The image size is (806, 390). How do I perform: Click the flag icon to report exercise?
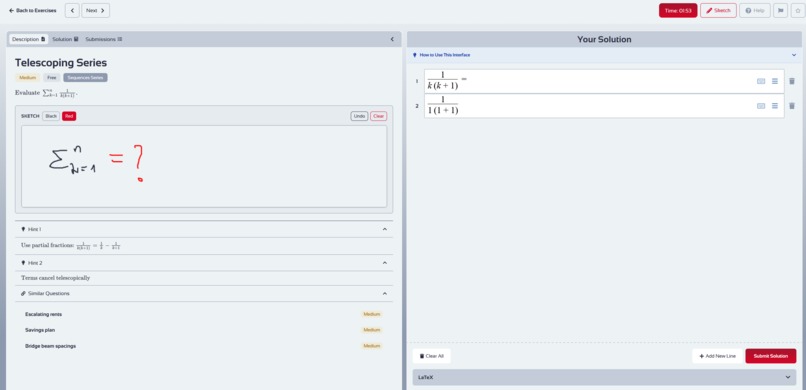(780, 10)
